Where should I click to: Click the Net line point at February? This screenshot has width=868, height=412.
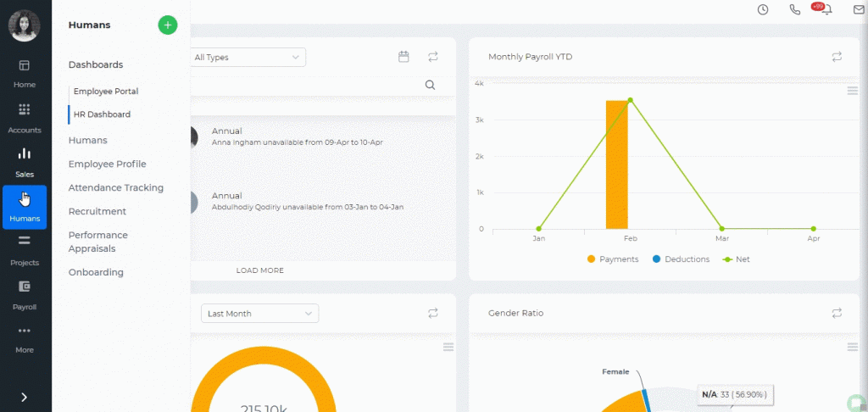[x=630, y=100]
